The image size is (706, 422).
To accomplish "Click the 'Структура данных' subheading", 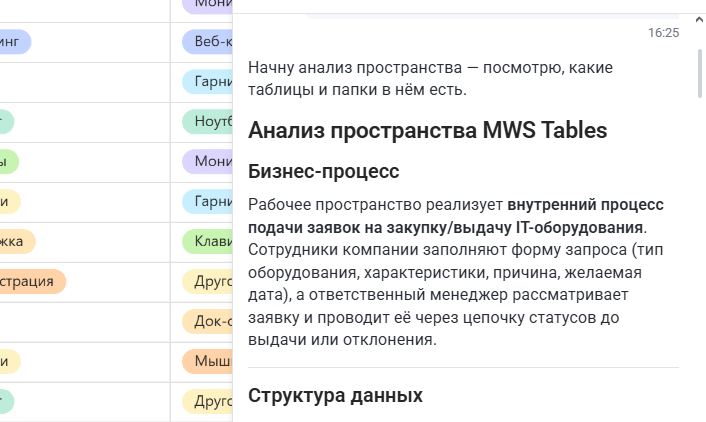I will coord(335,395).
